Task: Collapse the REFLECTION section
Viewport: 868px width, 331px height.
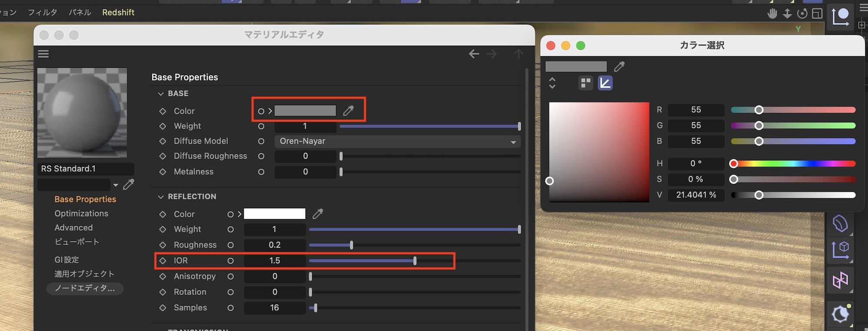Action: [x=161, y=197]
